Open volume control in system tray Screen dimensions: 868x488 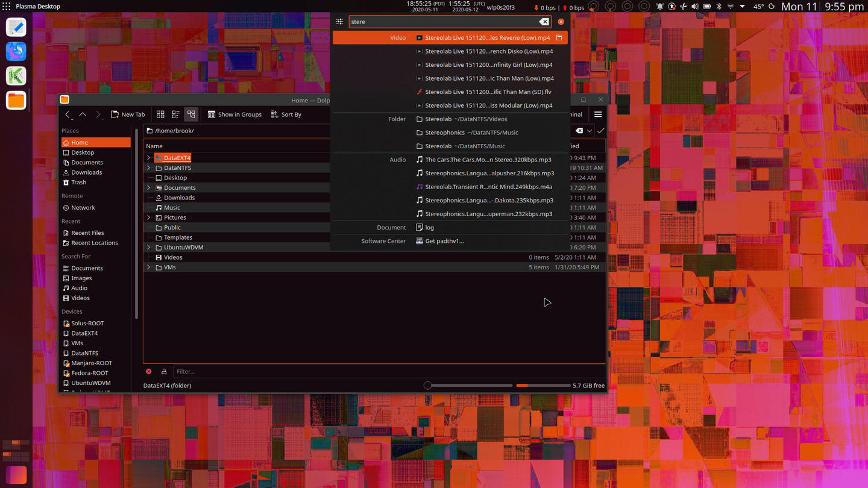[x=694, y=7]
